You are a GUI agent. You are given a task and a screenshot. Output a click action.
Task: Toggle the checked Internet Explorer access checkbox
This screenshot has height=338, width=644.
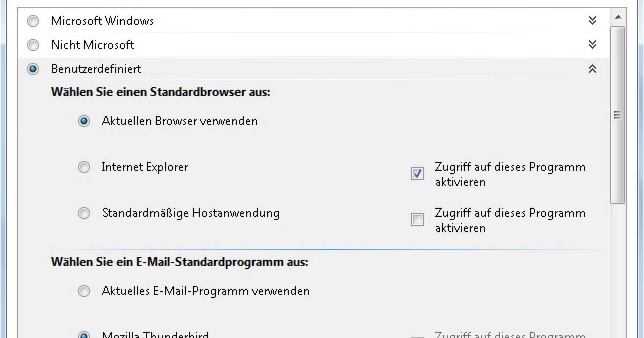(x=417, y=173)
